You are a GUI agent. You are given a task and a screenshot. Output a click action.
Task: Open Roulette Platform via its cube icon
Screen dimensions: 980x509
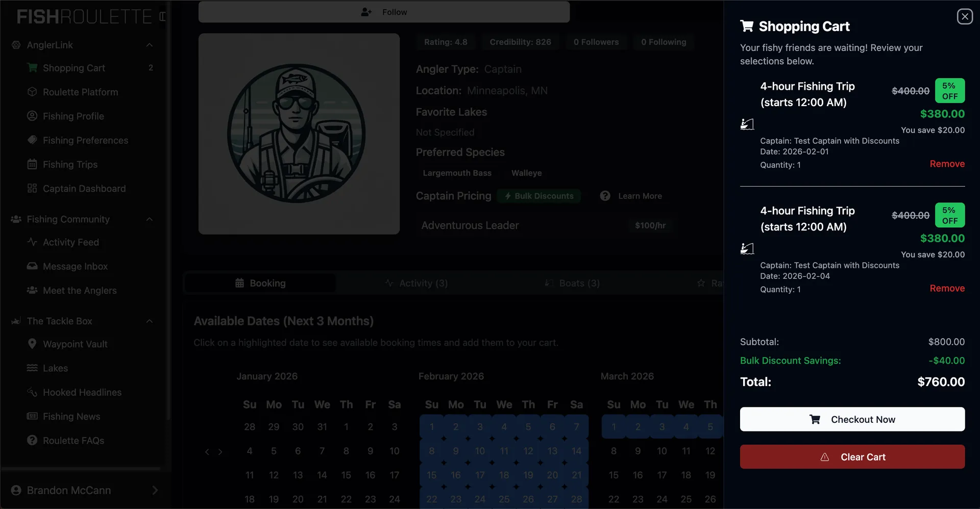[x=32, y=92]
